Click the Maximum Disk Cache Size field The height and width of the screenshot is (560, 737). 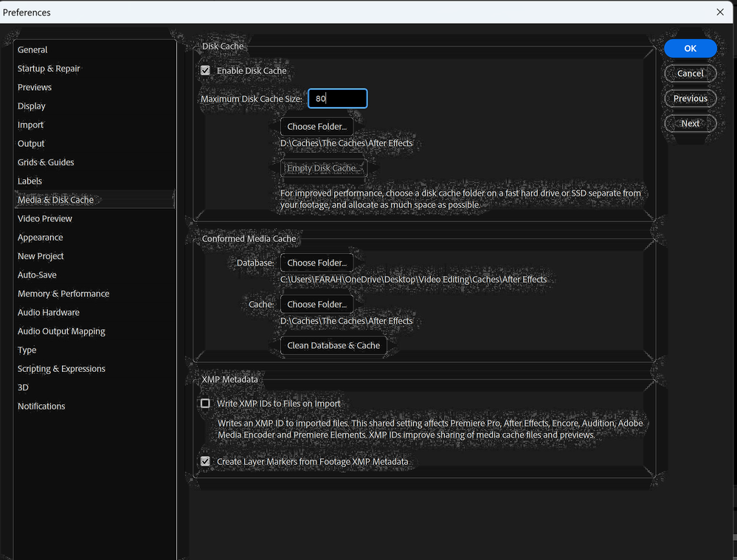pos(337,98)
